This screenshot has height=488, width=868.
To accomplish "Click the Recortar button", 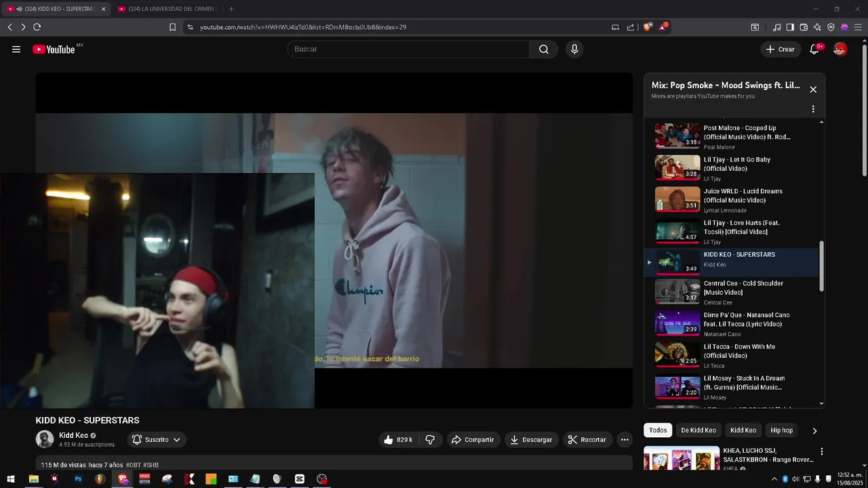I will 587,440.
